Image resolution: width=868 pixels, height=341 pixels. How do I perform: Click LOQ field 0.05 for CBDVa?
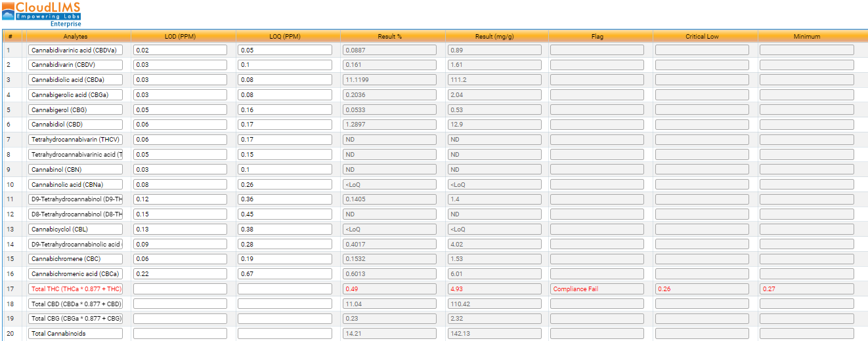[285, 50]
